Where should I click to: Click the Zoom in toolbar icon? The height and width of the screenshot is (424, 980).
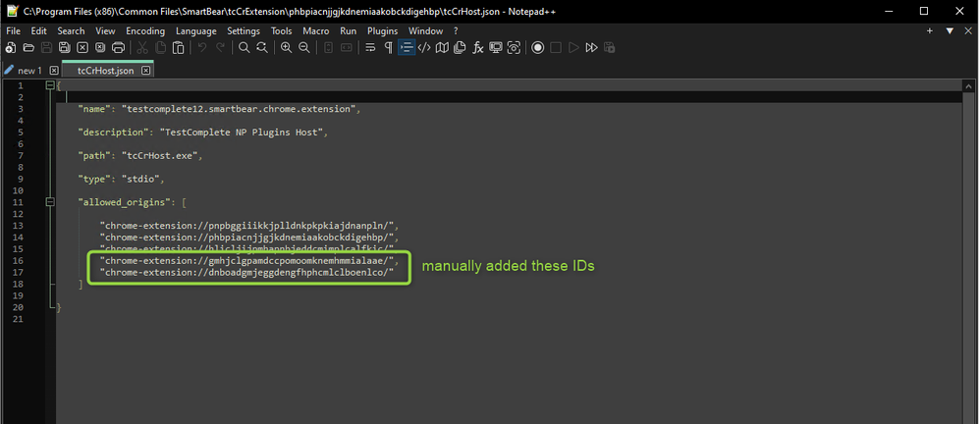tap(287, 47)
